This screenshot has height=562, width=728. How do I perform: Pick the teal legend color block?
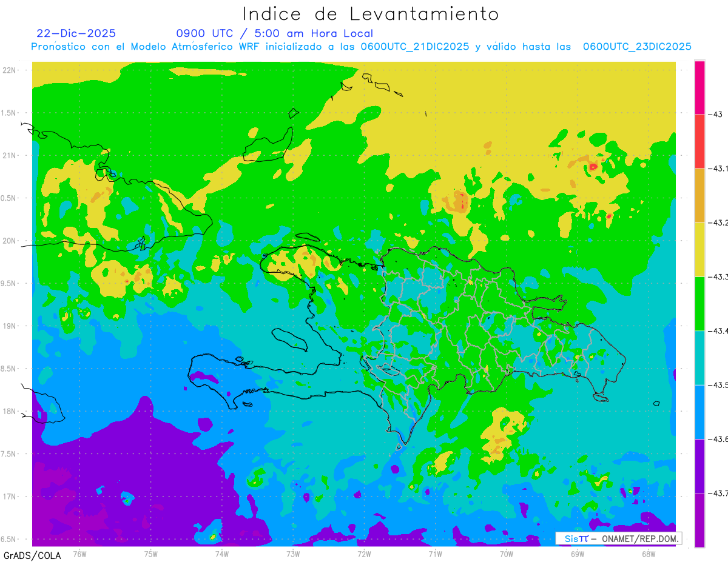tap(699, 358)
